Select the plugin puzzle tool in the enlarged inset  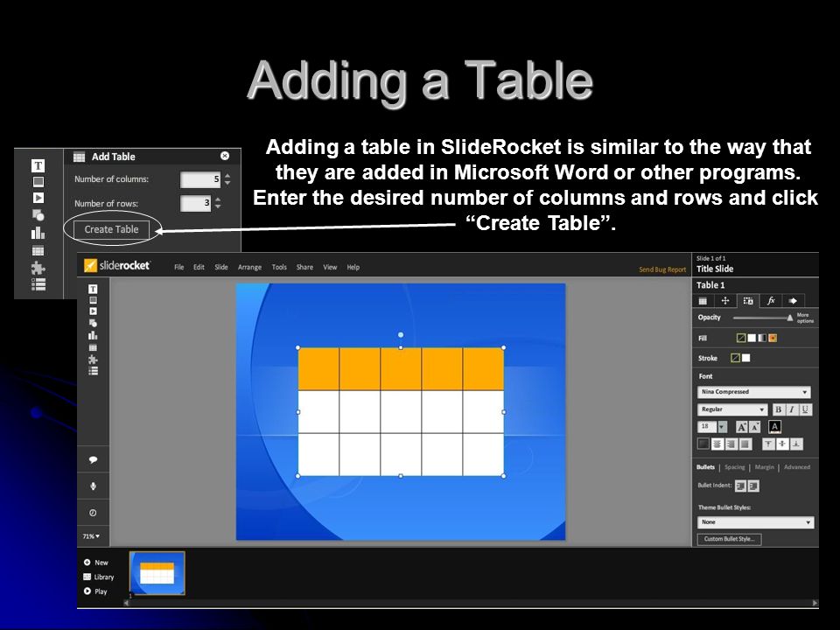[x=38, y=268]
